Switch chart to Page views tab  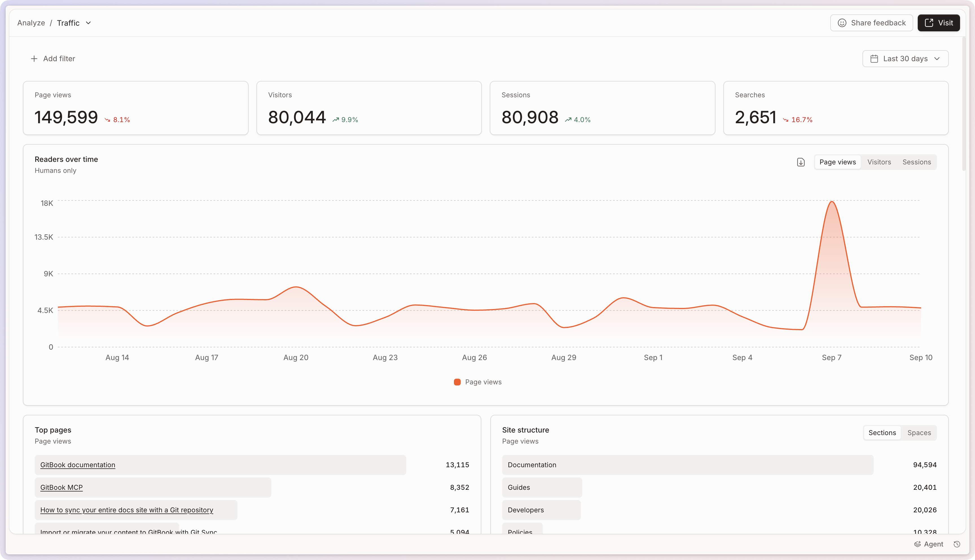pos(838,162)
